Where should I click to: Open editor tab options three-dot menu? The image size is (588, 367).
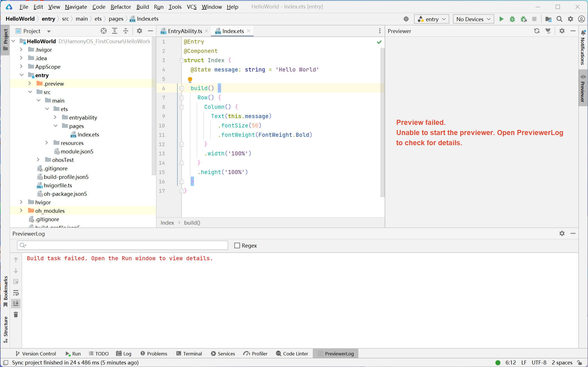pos(380,31)
